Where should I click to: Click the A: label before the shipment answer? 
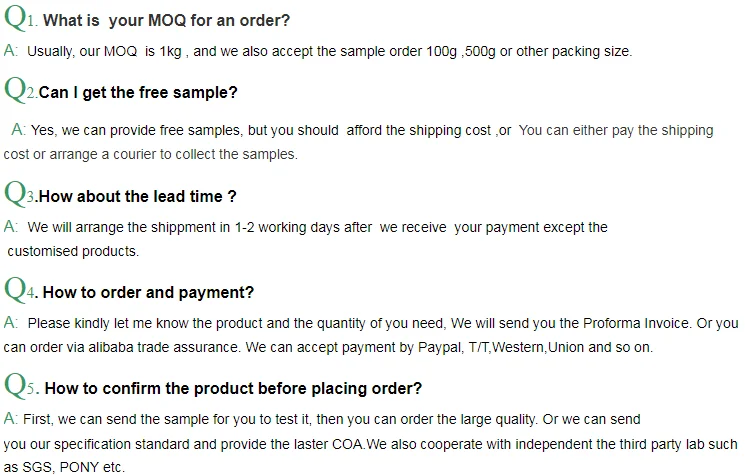[x=11, y=227]
